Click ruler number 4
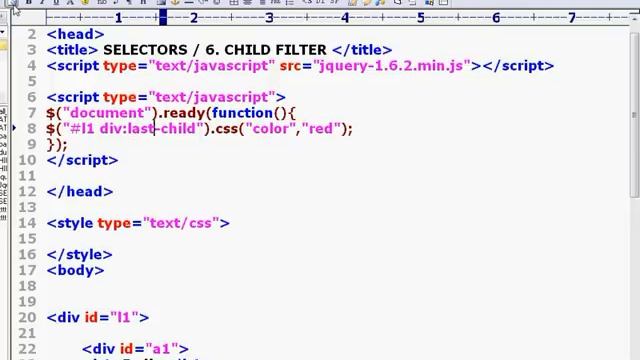This screenshot has width=640, height=360. (x=345, y=18)
